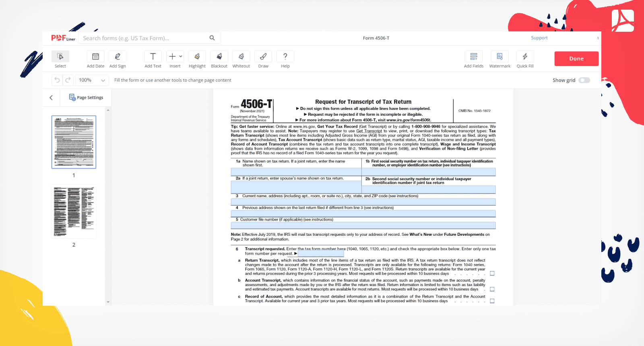Open page 2 thumbnail
The width and height of the screenshot is (644, 346).
[74, 212]
